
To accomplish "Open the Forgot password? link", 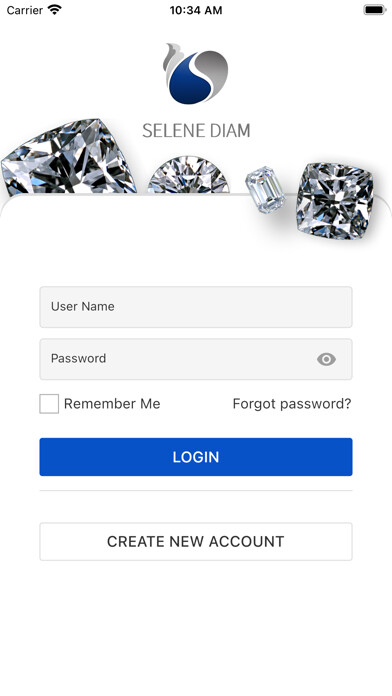I will [292, 403].
